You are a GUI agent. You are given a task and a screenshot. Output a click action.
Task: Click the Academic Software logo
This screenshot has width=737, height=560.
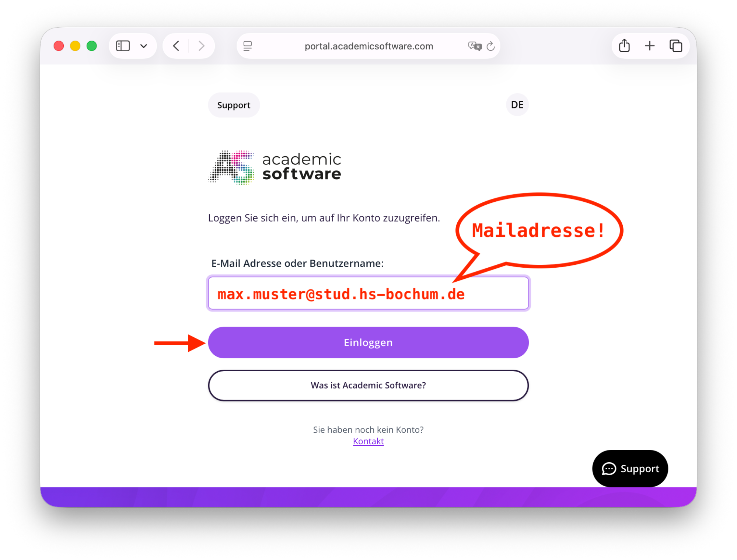[275, 167]
